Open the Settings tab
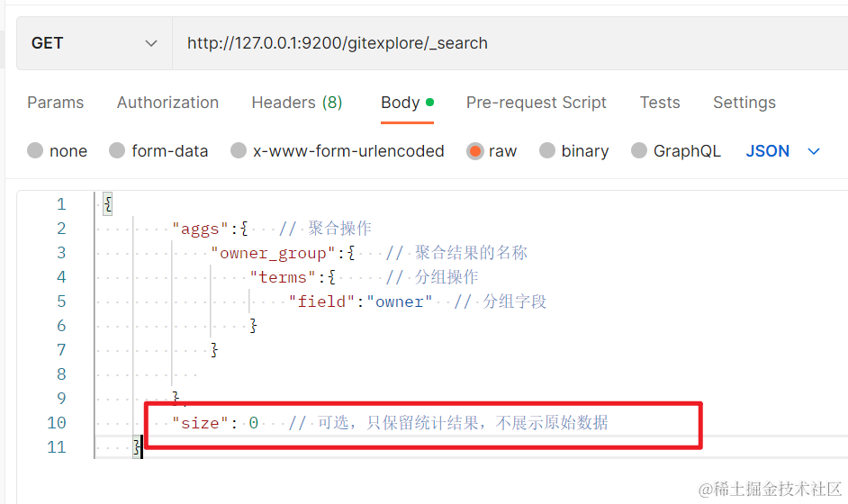Viewport: 848px width, 504px height. pyautogui.click(x=744, y=103)
